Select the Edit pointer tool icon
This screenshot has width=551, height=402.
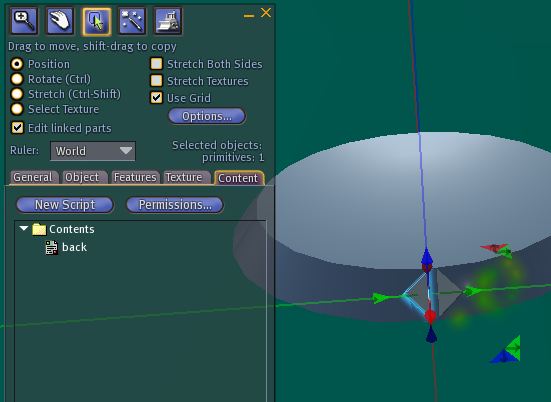97,21
